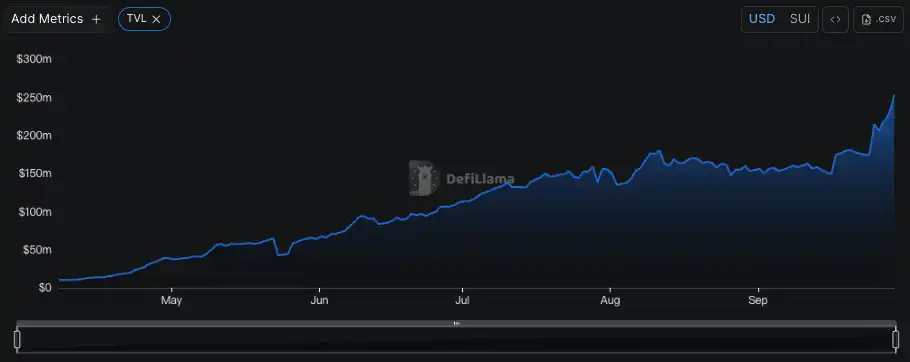Screen dimensions: 910x362
Task: Switch chart denomination to USD
Action: click(761, 19)
